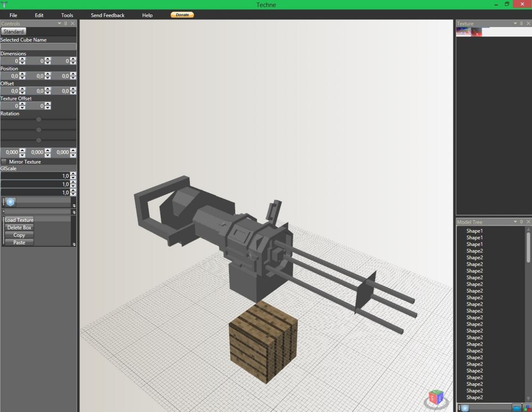Click the blue cube icon at bottom right toolbar

[x=465, y=408]
